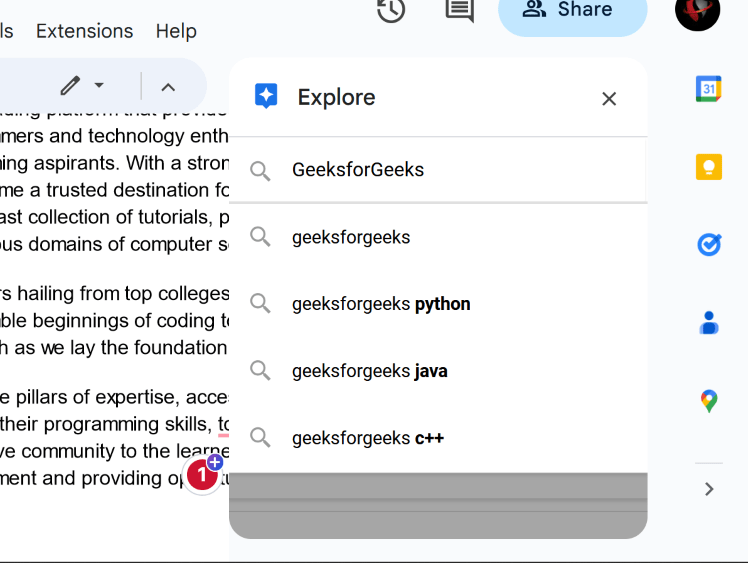
Task: Close the Explore panel
Action: (609, 98)
